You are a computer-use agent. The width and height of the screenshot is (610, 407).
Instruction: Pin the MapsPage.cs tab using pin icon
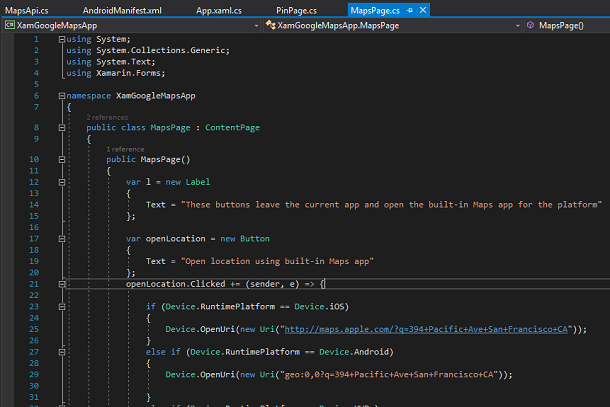coord(410,10)
